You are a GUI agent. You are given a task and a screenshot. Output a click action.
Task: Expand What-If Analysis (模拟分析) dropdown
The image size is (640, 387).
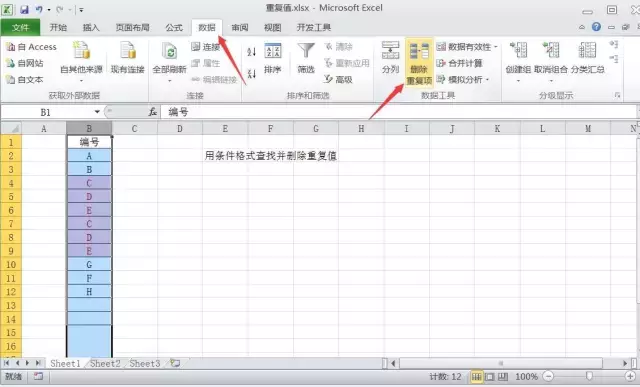(488, 79)
